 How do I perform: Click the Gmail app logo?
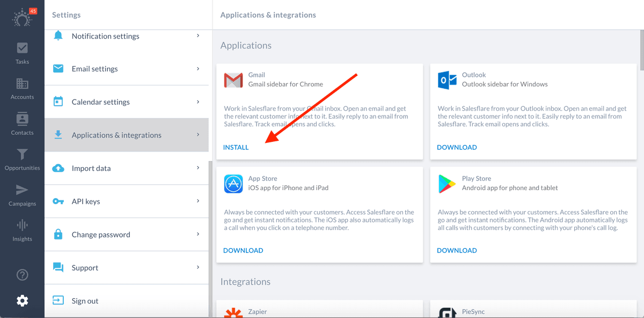233,81
